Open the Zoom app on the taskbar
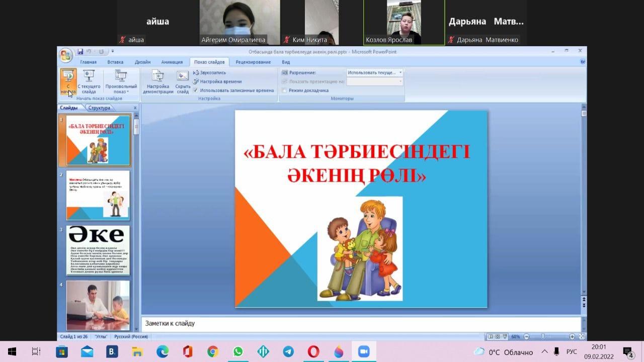This screenshot has height=362, width=644. [363, 351]
